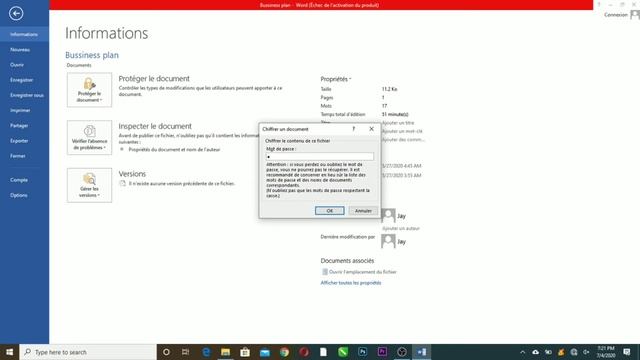This screenshot has height=360, width=640.
Task: Open File Explorer from the taskbar
Action: pos(225,352)
